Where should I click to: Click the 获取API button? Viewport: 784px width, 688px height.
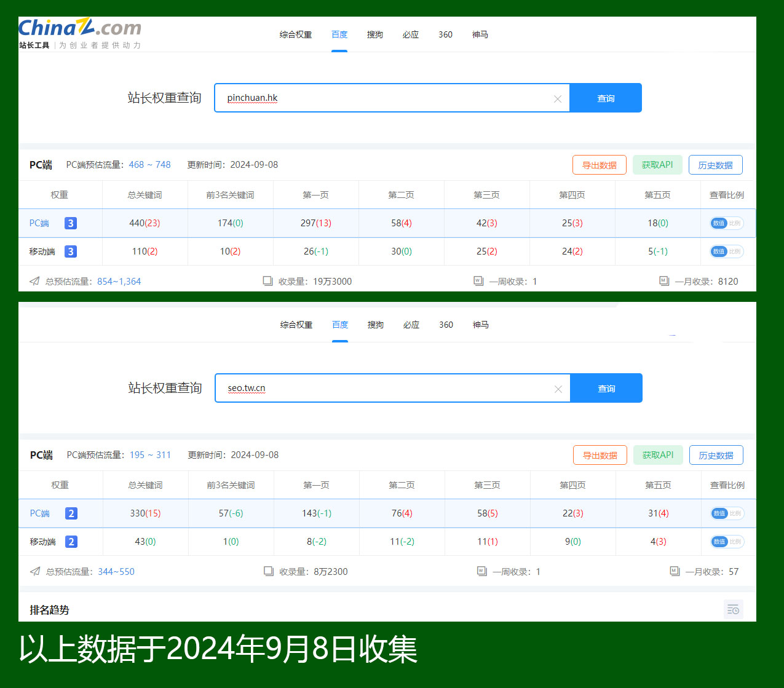pos(657,165)
